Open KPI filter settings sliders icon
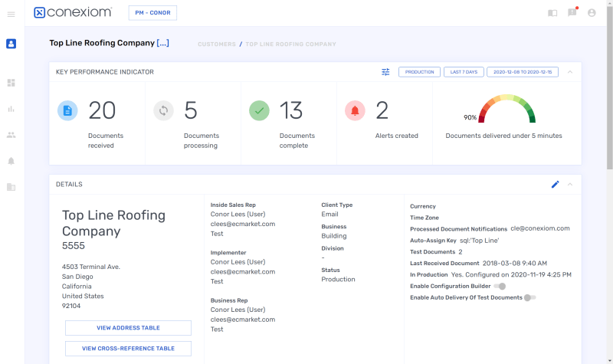Screen dimensions: 613x364 click(x=385, y=72)
